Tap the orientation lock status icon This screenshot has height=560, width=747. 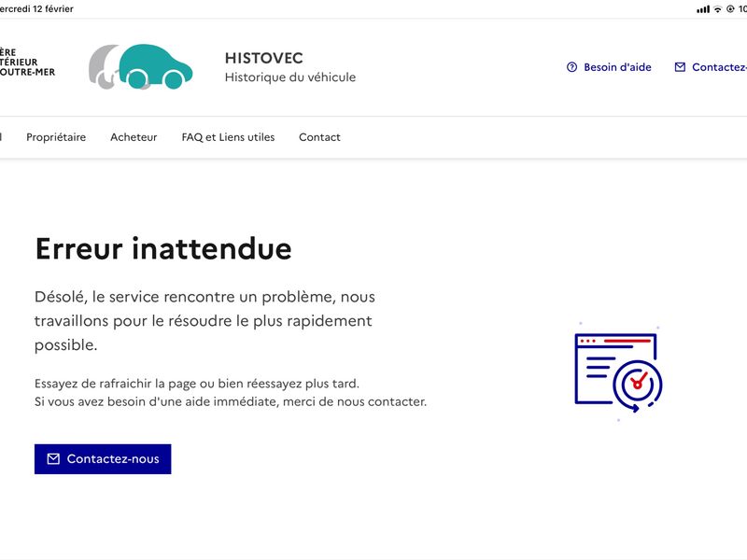(x=729, y=9)
